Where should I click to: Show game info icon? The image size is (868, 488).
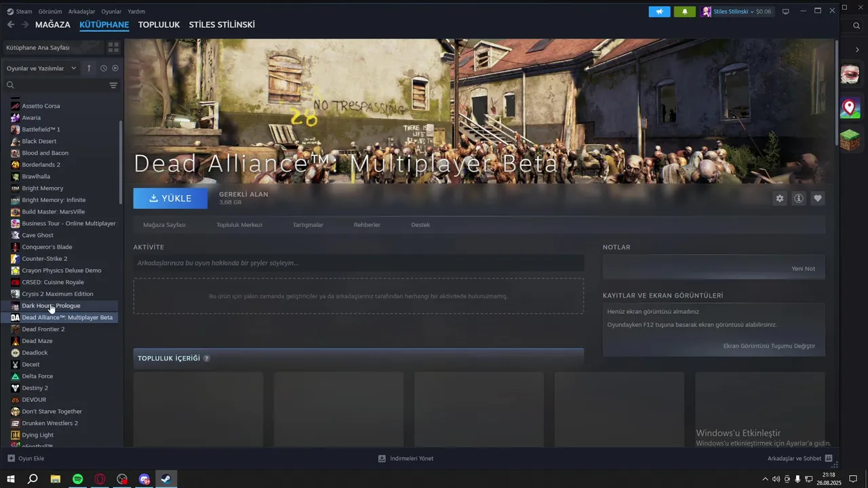point(799,199)
